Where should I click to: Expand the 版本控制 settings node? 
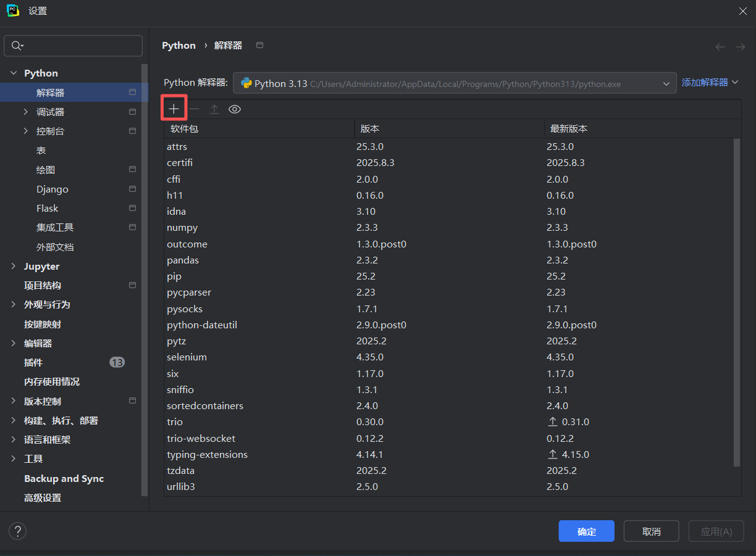[14, 401]
